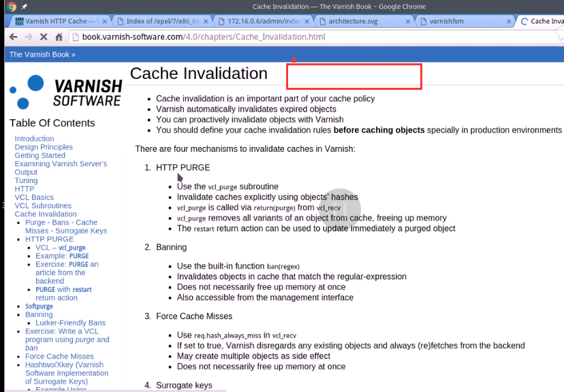Image resolution: width=564 pixels, height=392 pixels.
Task: Click '1. HTTP PURGE' list heading
Action: click(183, 167)
